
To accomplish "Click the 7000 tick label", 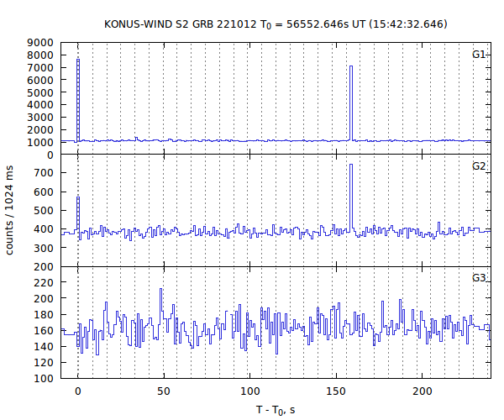I will tap(40, 68).
